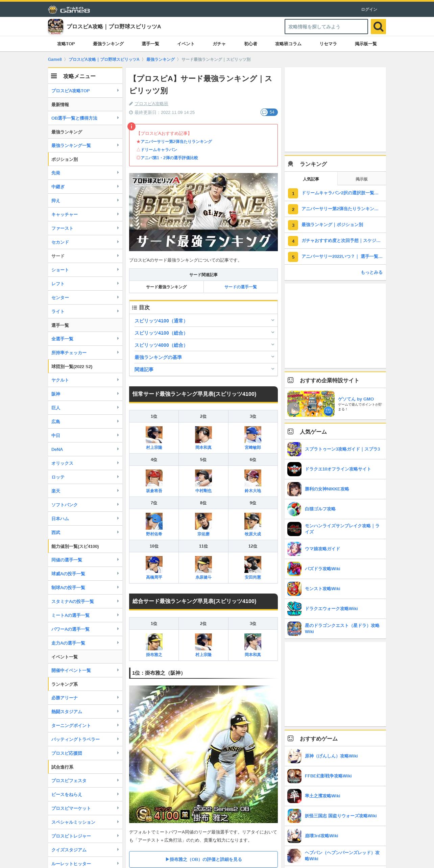Open 牧原大成 player icon
Viewport: 434px width, 868px height.
tap(253, 521)
